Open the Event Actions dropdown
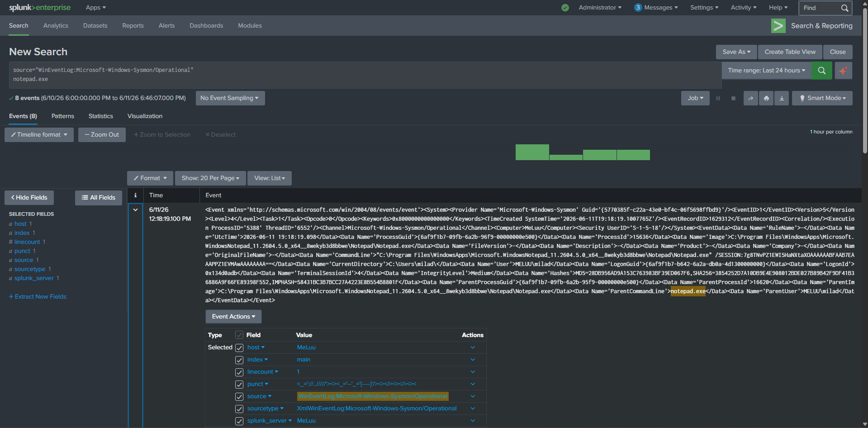Screen dimensions: 868x428 [233, 317]
